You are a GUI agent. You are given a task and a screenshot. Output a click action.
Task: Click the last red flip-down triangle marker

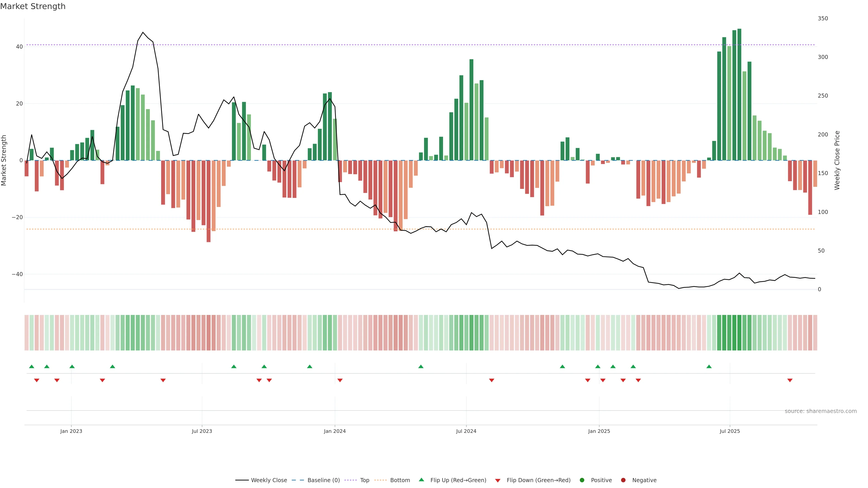pos(790,380)
